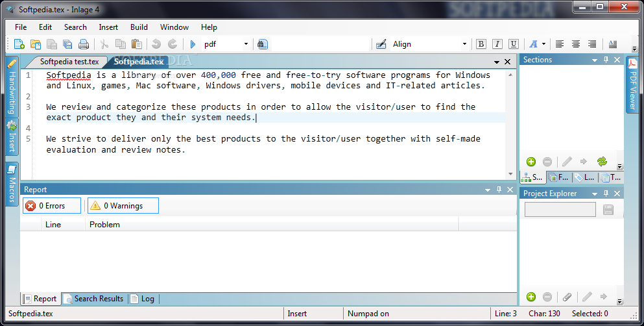Open the Search menu
Image resolution: width=644 pixels, height=326 pixels.
tap(75, 27)
